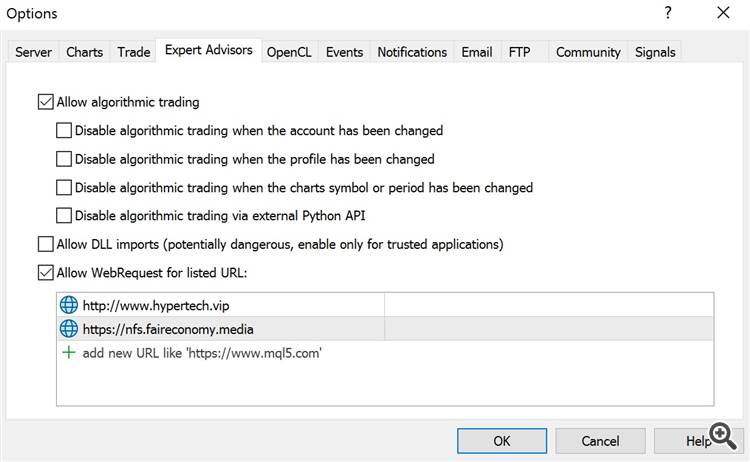Click globe icon beside faireconomy.media URL
The height and width of the screenshot is (462, 750).
point(69,328)
